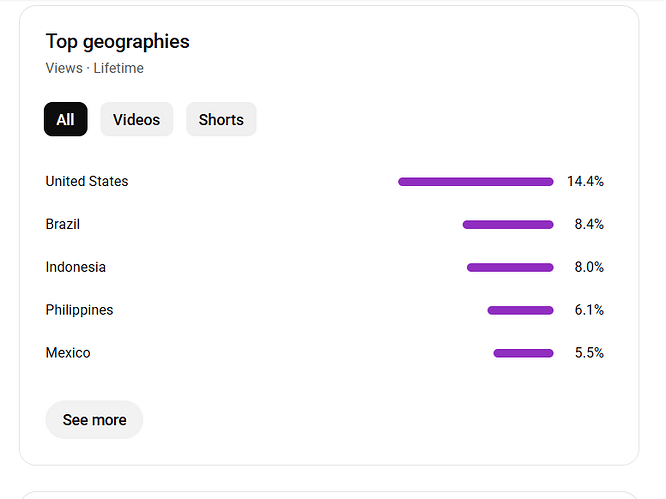Click the 8.4% value for Brazil
Viewport: 666px width, 499px height.
click(x=589, y=224)
